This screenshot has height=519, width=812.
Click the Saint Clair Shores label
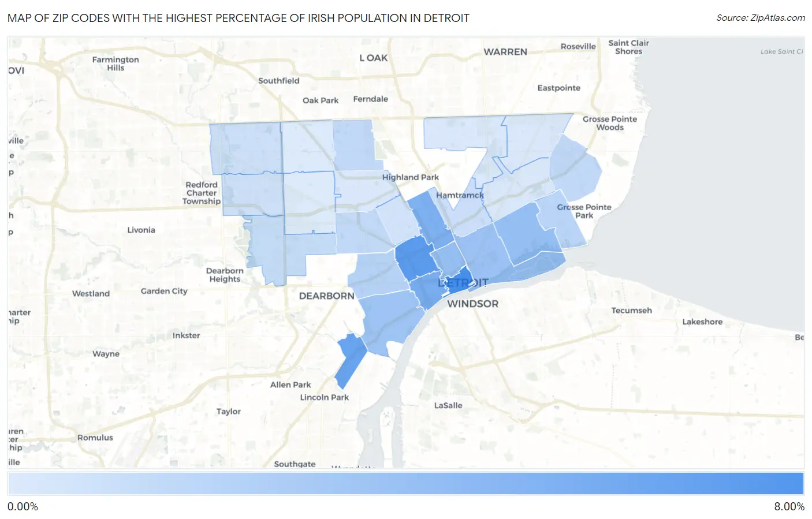628,47
